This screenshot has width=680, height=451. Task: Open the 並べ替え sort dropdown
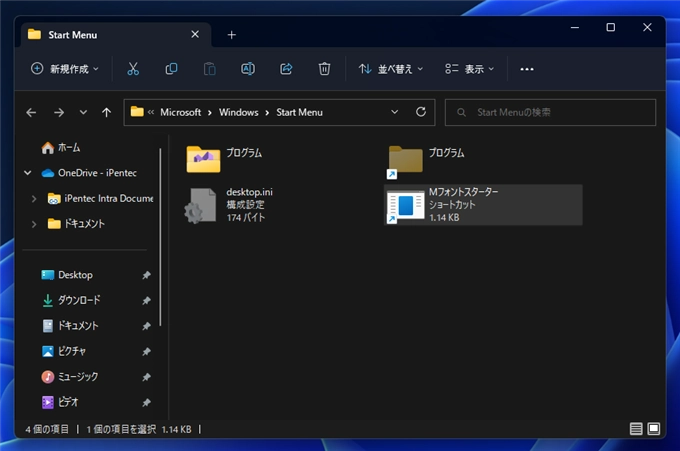tap(391, 69)
